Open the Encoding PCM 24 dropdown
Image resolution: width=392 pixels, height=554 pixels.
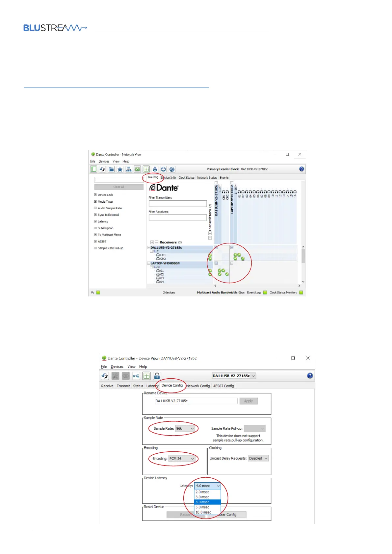click(182, 459)
